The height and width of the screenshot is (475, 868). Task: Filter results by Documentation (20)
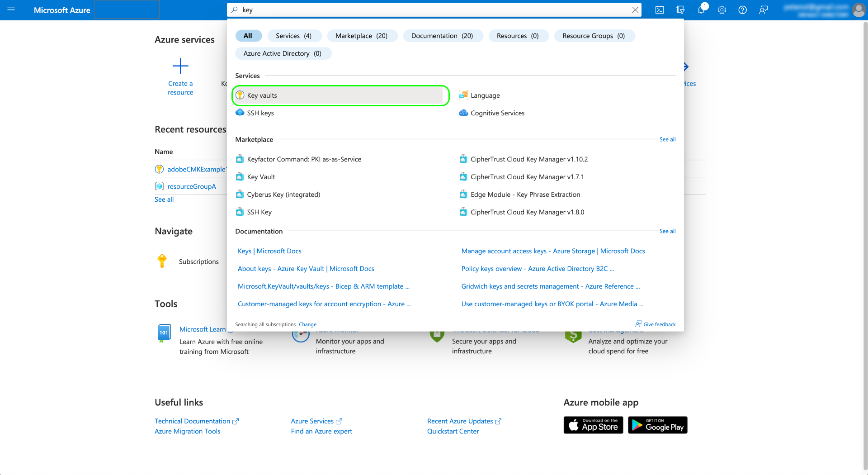coord(442,36)
